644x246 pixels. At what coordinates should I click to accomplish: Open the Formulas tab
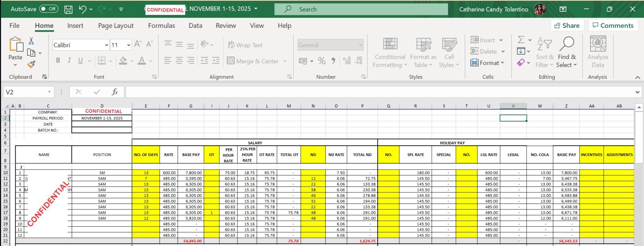[162, 26]
